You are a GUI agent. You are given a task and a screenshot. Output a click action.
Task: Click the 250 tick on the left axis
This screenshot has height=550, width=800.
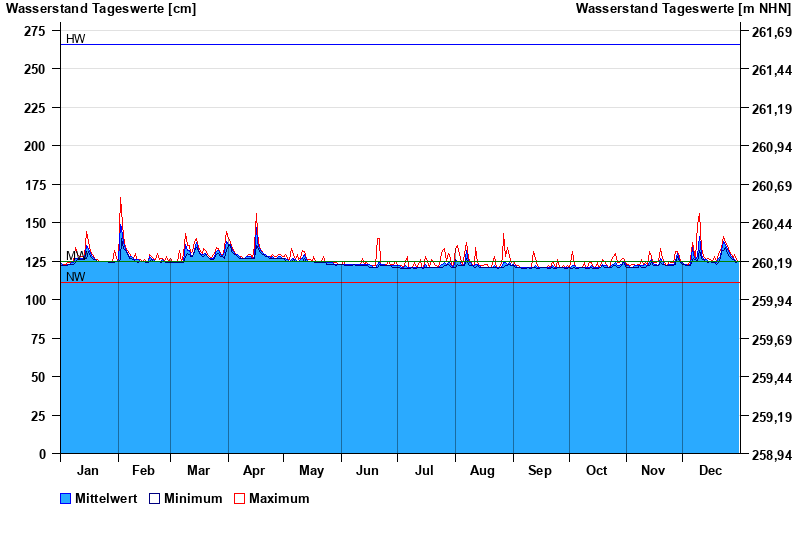coord(34,69)
